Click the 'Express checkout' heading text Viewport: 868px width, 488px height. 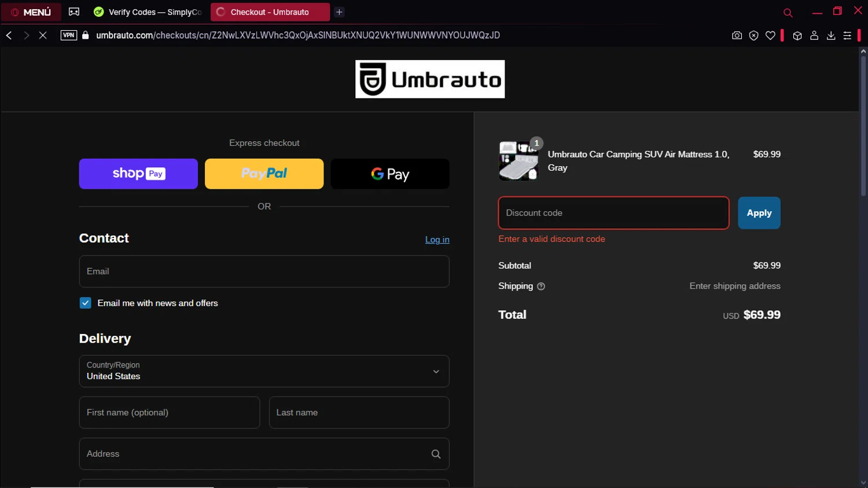click(x=264, y=143)
